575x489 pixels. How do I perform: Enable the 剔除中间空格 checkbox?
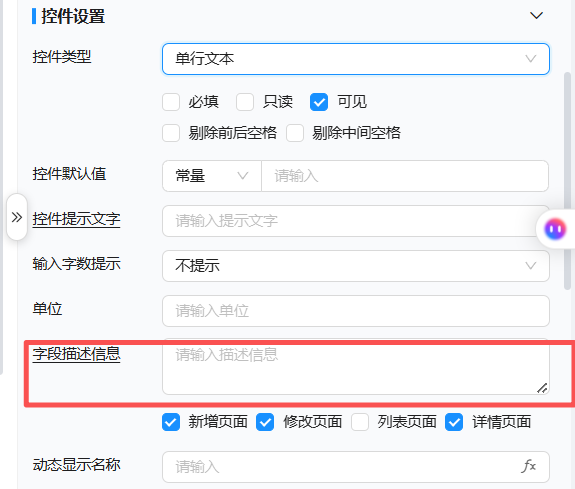tap(295, 133)
